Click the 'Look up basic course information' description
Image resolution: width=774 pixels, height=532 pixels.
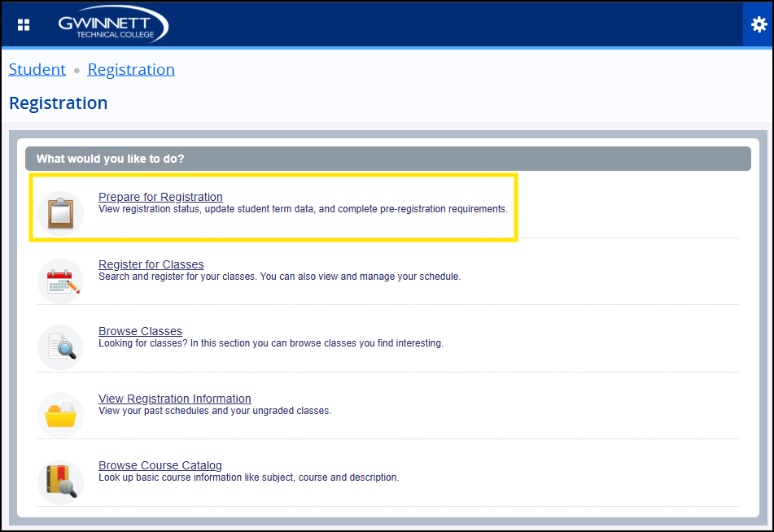pyautogui.click(x=248, y=477)
